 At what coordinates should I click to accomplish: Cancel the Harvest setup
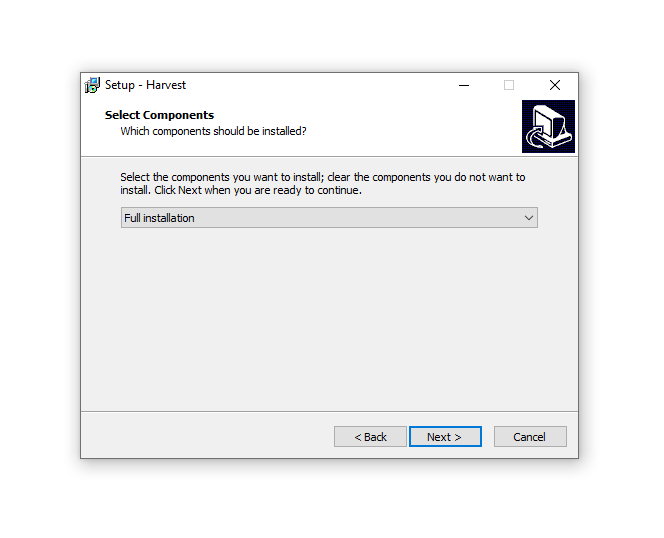[x=530, y=437]
